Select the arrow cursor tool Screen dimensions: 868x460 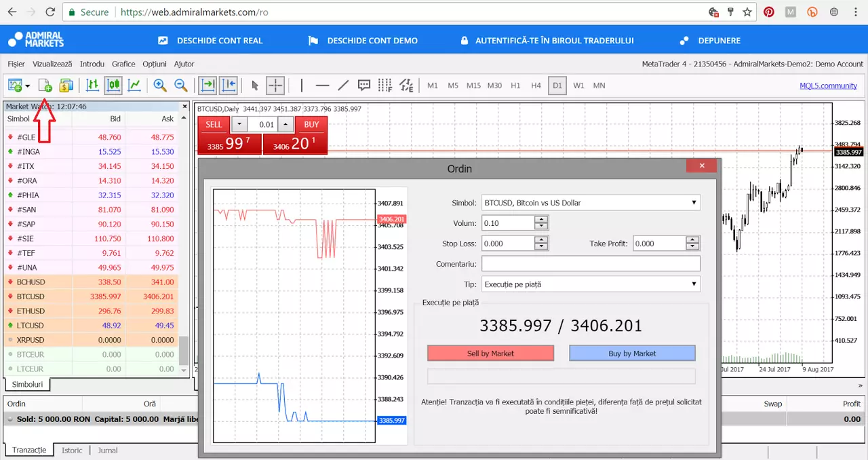tap(255, 85)
